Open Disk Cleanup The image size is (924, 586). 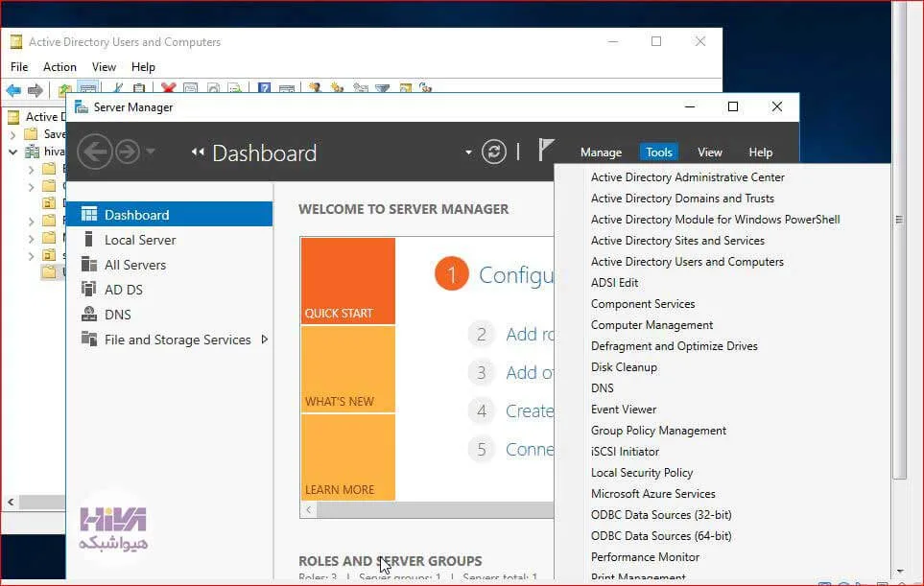coord(624,367)
